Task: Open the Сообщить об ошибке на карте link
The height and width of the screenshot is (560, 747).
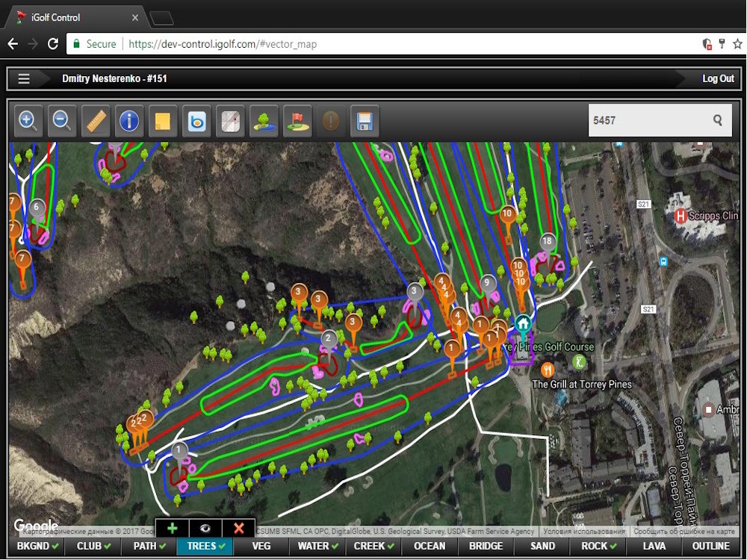Action: (x=684, y=531)
